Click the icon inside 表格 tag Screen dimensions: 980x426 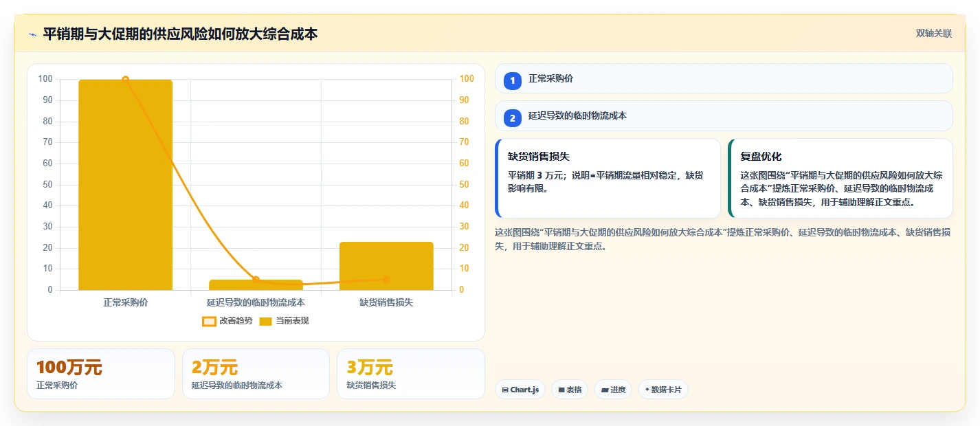561,390
